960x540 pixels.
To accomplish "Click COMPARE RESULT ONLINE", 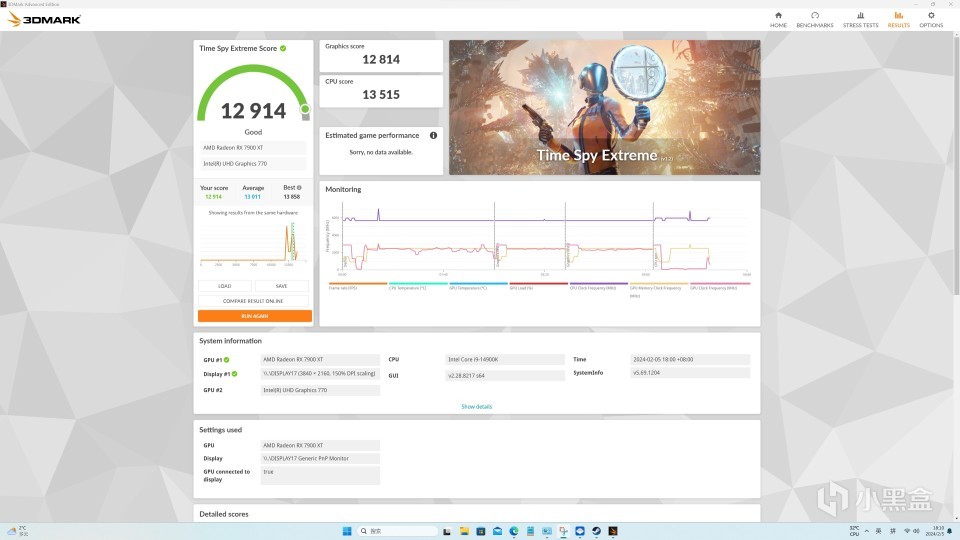I will 253,301.
